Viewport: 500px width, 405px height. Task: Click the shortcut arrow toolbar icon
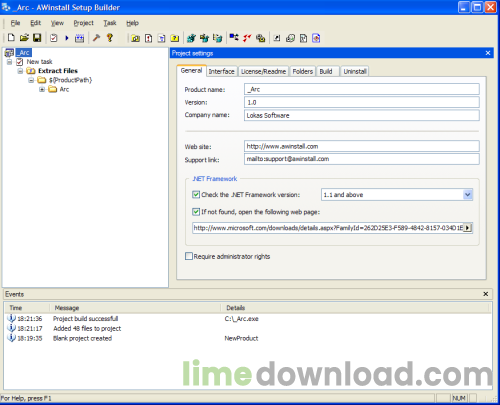click(x=277, y=38)
